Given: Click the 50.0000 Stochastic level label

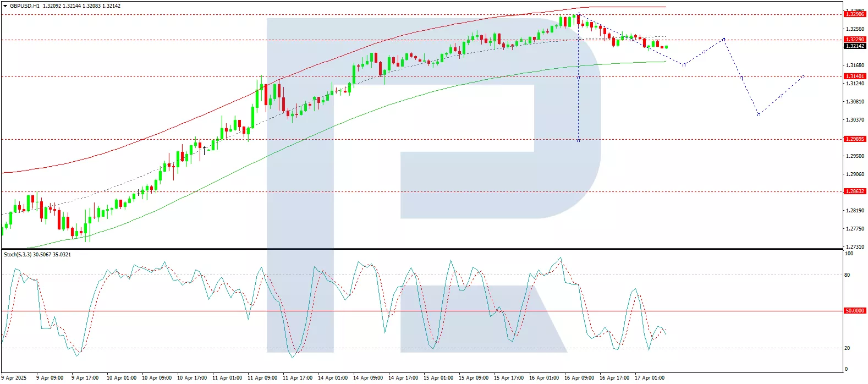Looking at the screenshot, I should point(855,311).
